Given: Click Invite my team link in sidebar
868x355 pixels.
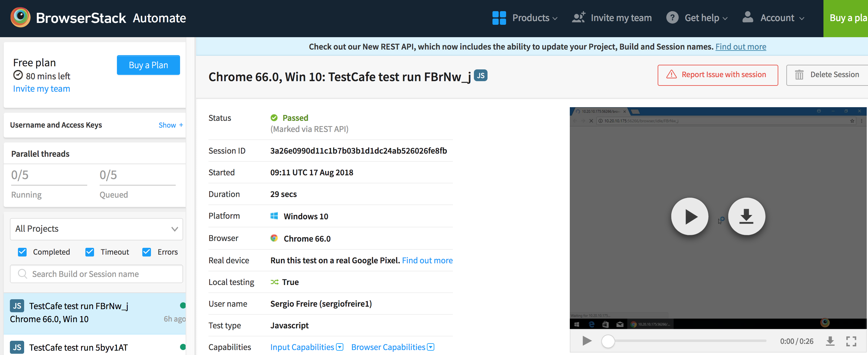Looking at the screenshot, I should [x=41, y=88].
